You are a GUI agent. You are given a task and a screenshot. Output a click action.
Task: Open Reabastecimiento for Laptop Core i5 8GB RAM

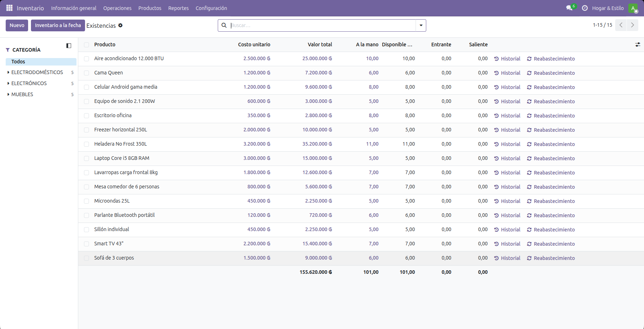551,158
